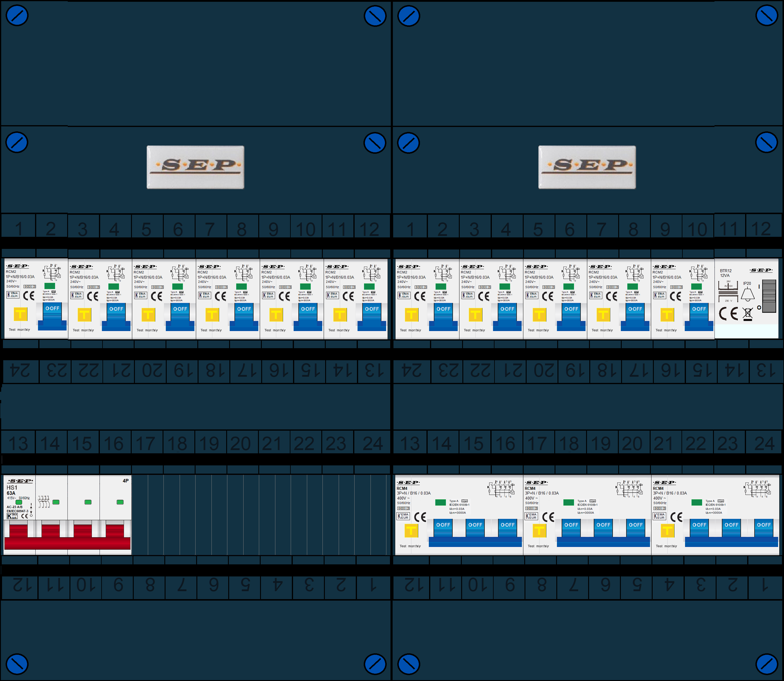Flip the black rocker switch on the BTR12 module
This screenshot has width=784, height=681.
769,296
